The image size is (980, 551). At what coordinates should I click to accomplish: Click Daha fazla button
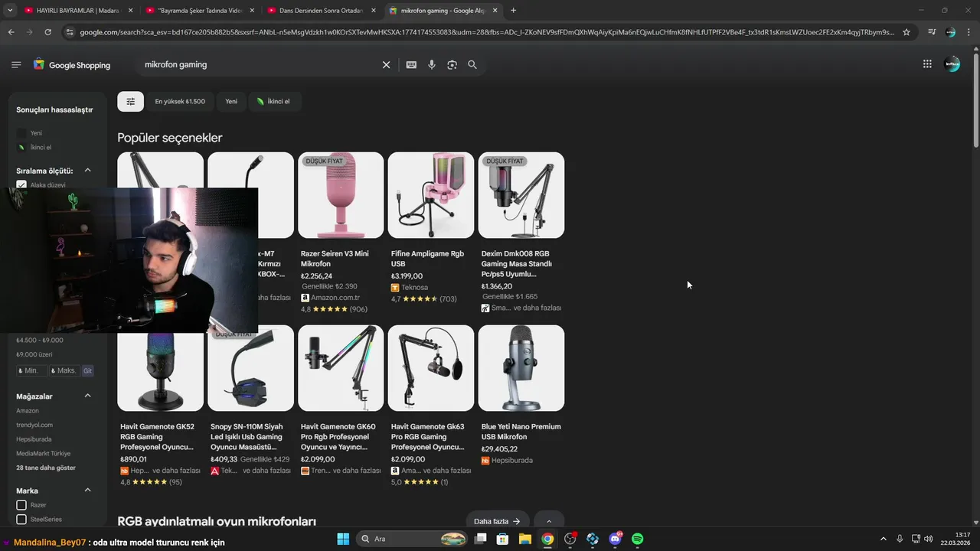[x=497, y=521]
